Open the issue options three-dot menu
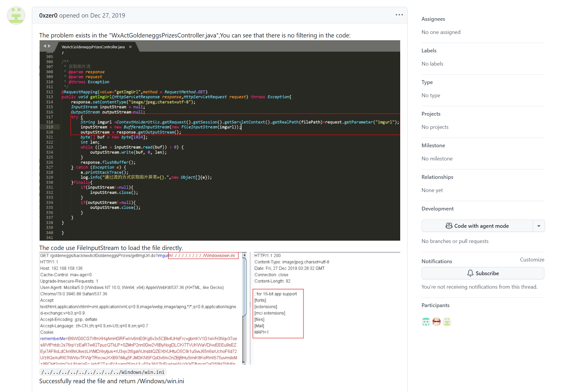Screen dimensions: 588x392 pyautogui.click(x=399, y=15)
